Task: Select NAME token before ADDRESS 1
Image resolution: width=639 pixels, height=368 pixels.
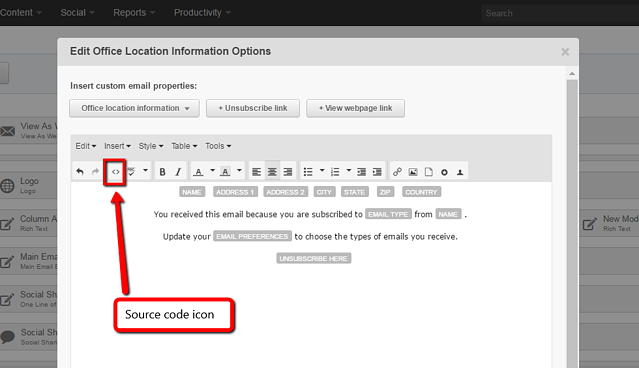Action: (192, 192)
